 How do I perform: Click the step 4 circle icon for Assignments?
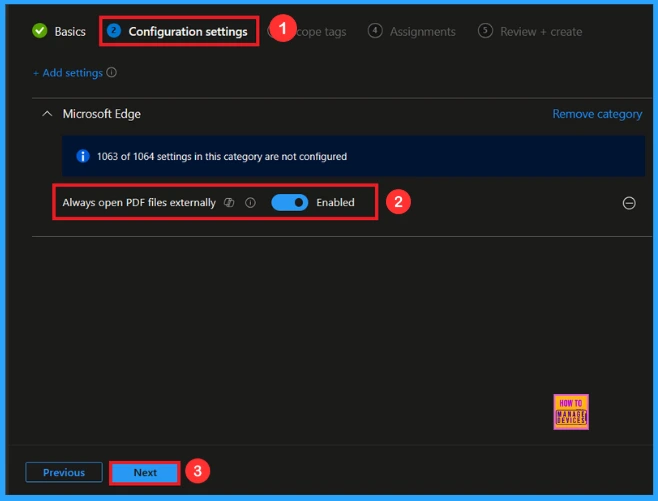tap(375, 31)
